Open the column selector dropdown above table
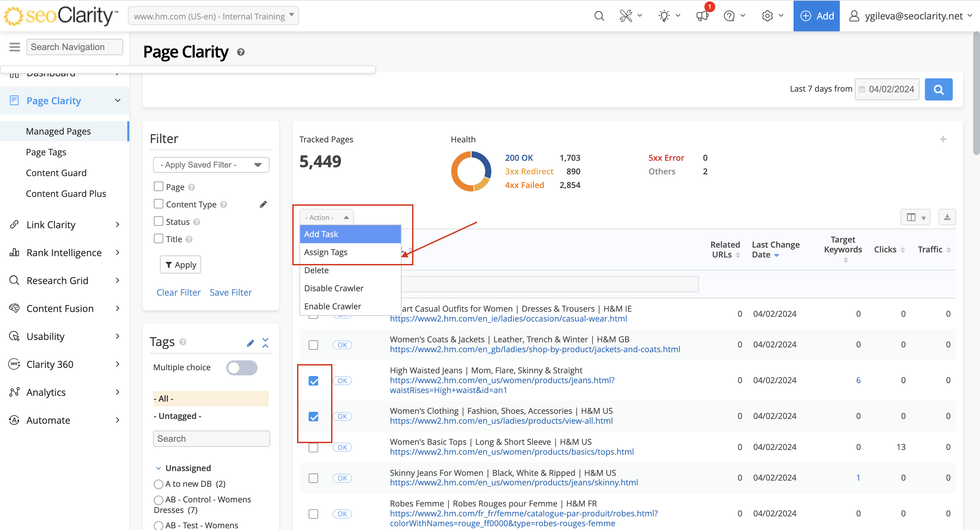Screen dimensions: 980x530 [915, 217]
